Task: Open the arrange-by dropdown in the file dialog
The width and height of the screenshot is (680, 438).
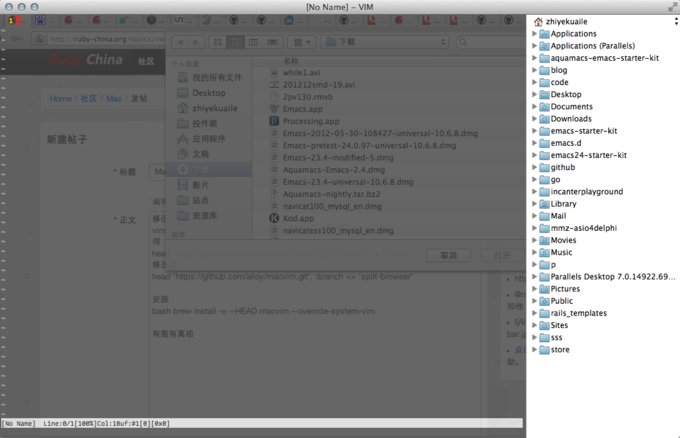Action: point(302,42)
